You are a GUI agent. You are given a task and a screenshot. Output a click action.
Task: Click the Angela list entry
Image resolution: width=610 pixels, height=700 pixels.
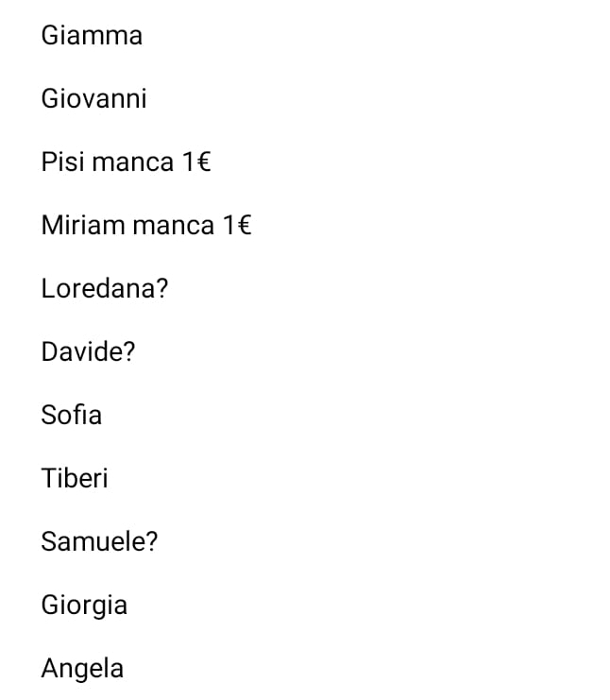pyautogui.click(x=82, y=669)
